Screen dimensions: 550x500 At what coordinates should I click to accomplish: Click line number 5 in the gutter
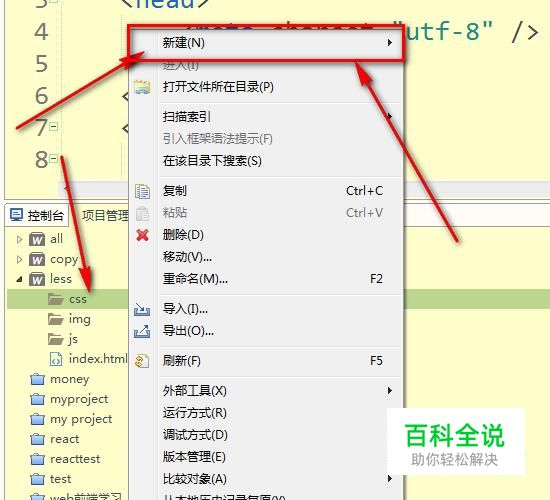coord(41,64)
